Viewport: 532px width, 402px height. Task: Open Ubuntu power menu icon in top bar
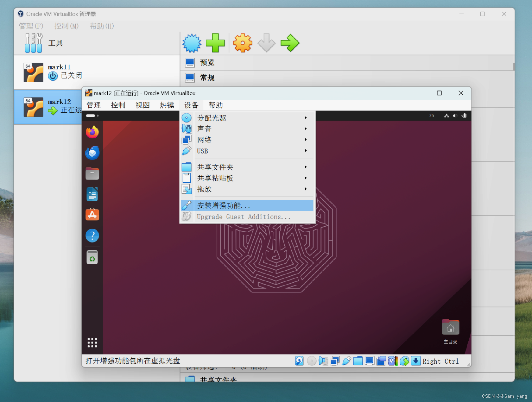pos(464,116)
